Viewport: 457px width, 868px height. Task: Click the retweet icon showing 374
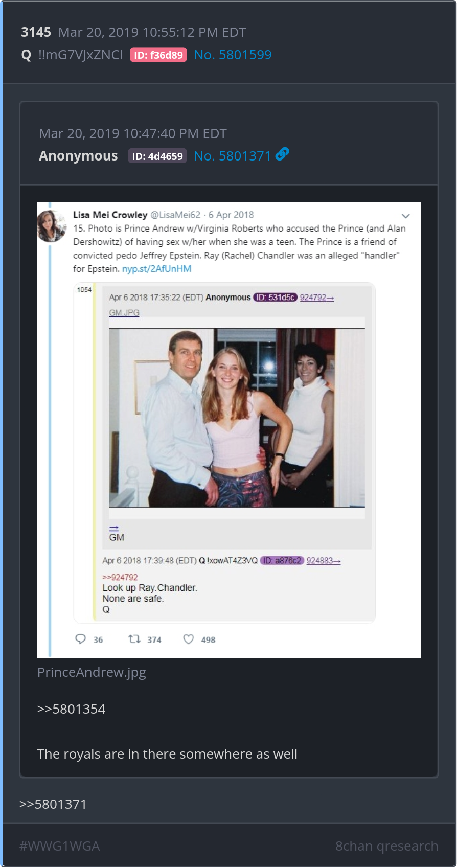(x=134, y=639)
